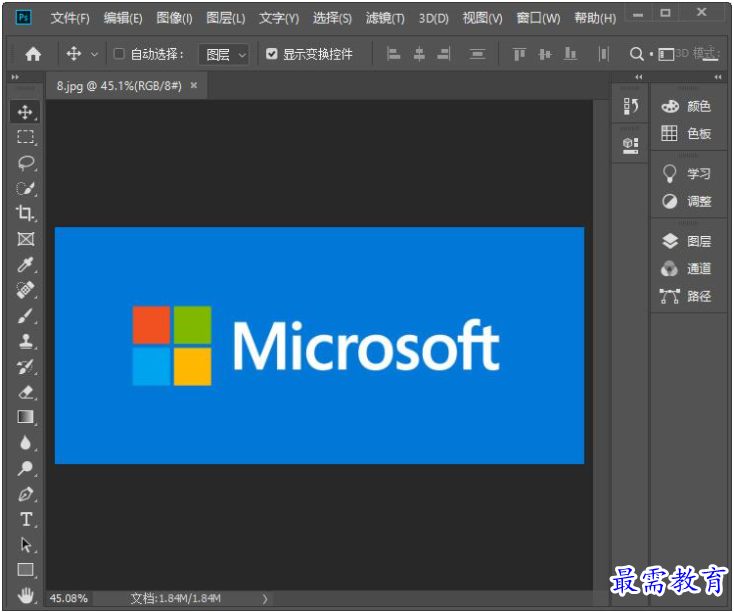The image size is (734, 612).
Task: Expand the icon panel dock arrows
Action: click(639, 77)
